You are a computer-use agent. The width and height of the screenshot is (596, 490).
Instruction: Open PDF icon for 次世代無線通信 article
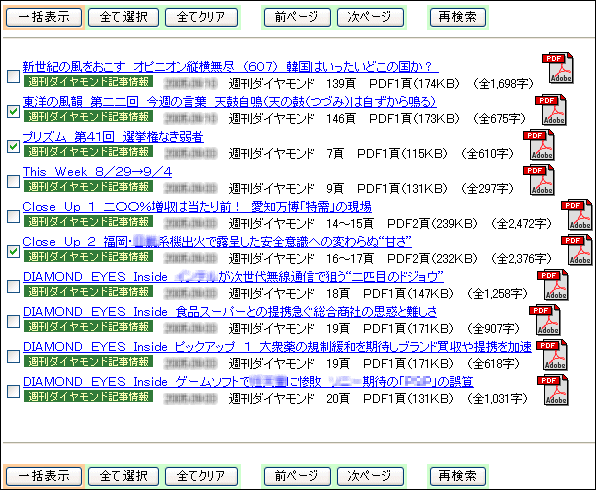click(x=553, y=285)
